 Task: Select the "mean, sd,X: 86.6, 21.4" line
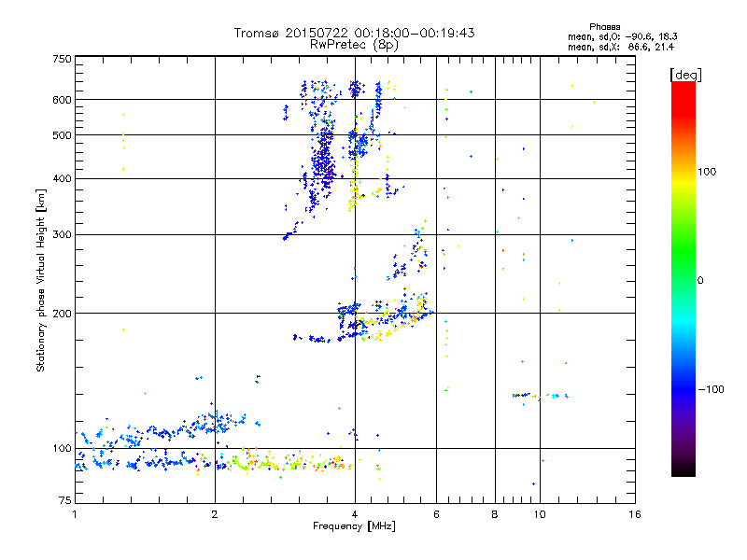tap(621, 48)
